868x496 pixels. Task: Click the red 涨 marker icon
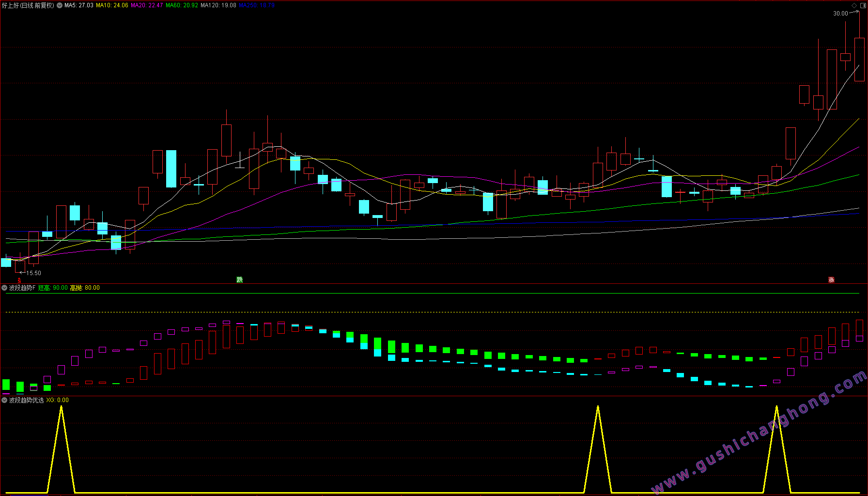(x=831, y=280)
